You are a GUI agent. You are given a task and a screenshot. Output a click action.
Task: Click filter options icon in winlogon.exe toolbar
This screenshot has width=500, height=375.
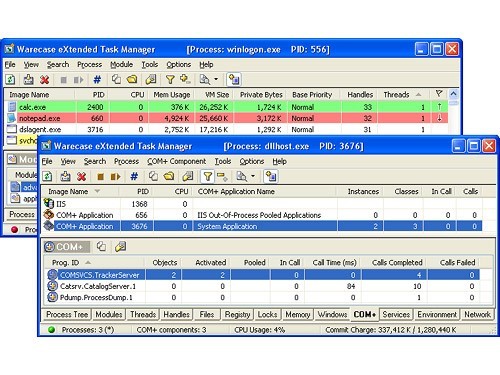tap(185, 79)
